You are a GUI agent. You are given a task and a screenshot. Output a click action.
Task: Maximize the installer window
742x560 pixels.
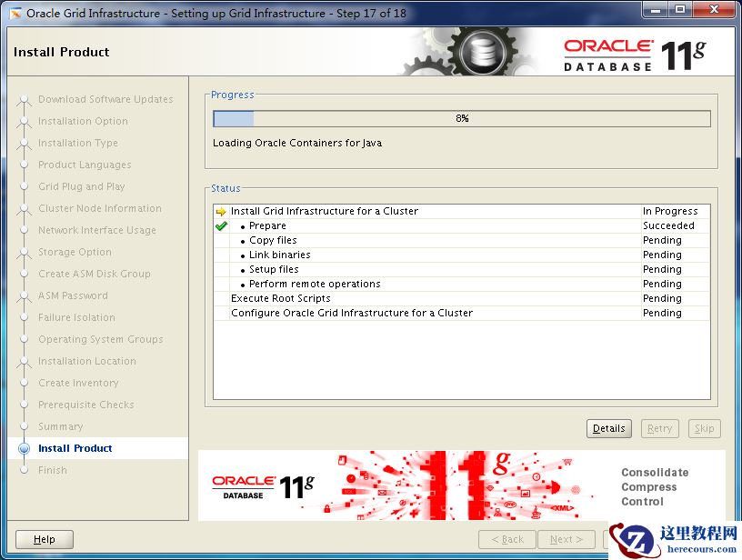pos(680,9)
